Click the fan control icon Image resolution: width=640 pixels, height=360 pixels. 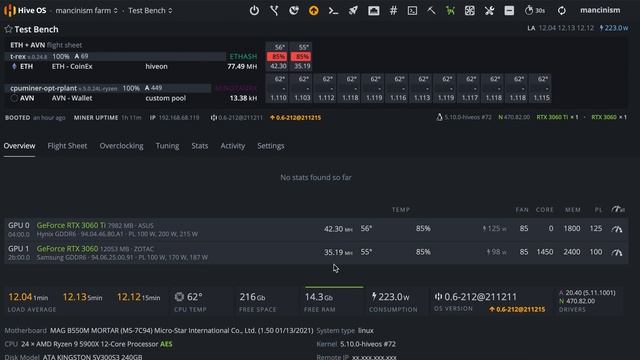(470, 11)
